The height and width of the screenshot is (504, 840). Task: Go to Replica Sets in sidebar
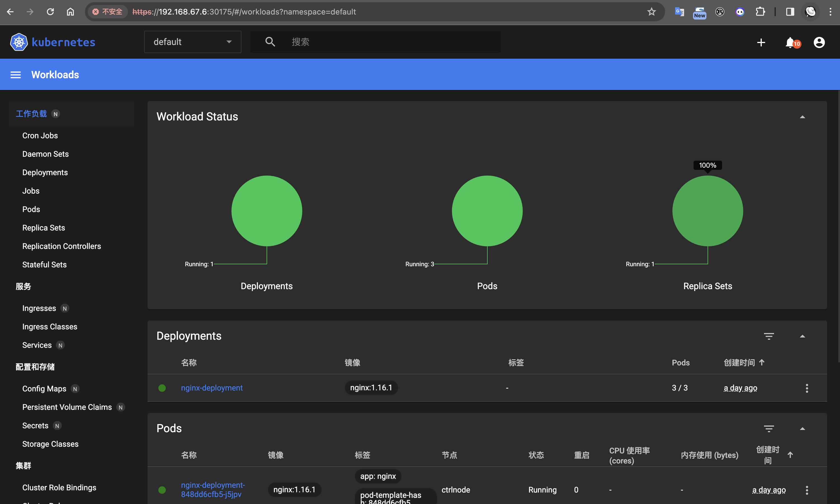tap(44, 227)
